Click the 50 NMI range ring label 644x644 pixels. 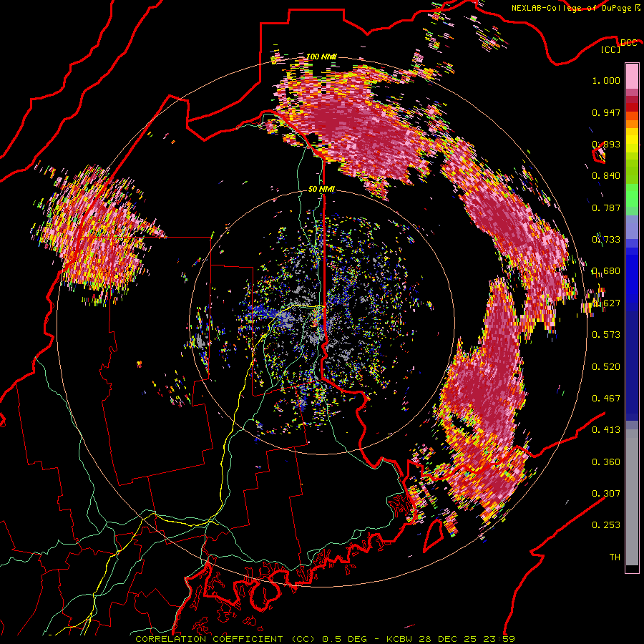(x=321, y=190)
